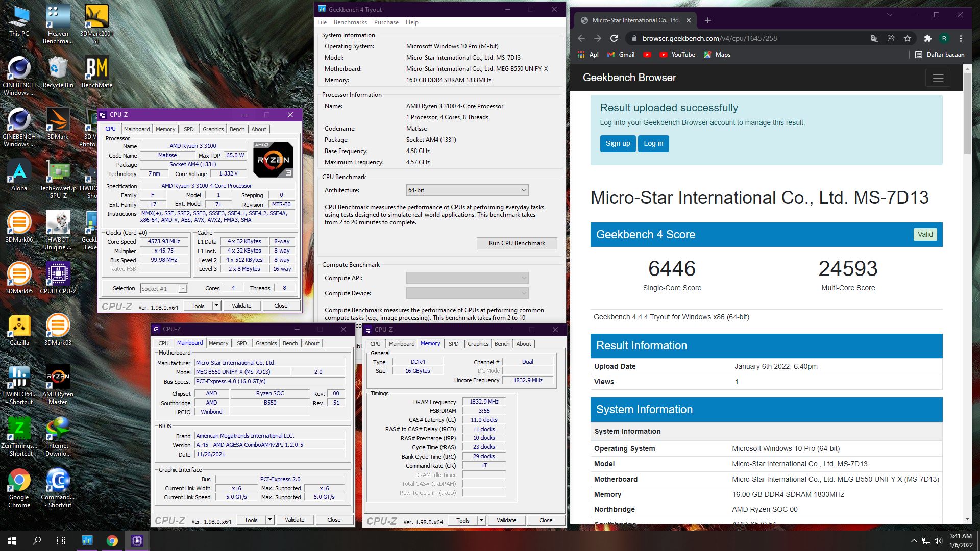
Task: Open taskbar Search icon
Action: 37,541
